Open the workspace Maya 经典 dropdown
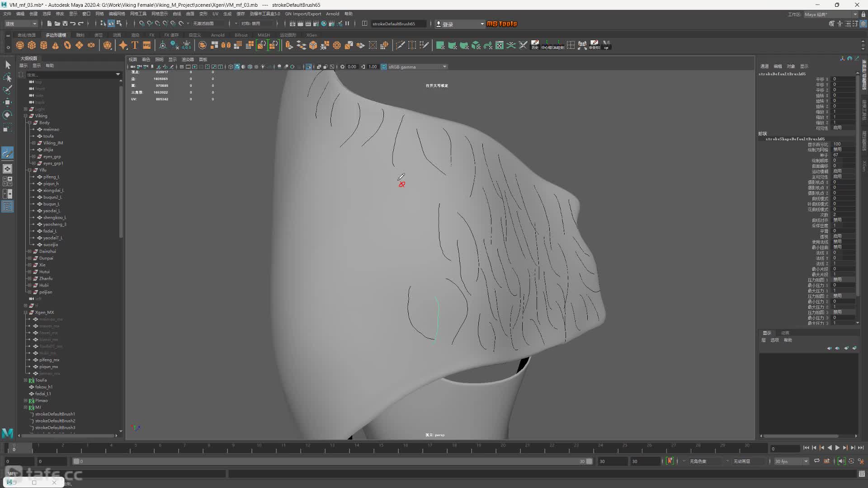Image resolution: width=868 pixels, height=488 pixels. click(x=831, y=14)
